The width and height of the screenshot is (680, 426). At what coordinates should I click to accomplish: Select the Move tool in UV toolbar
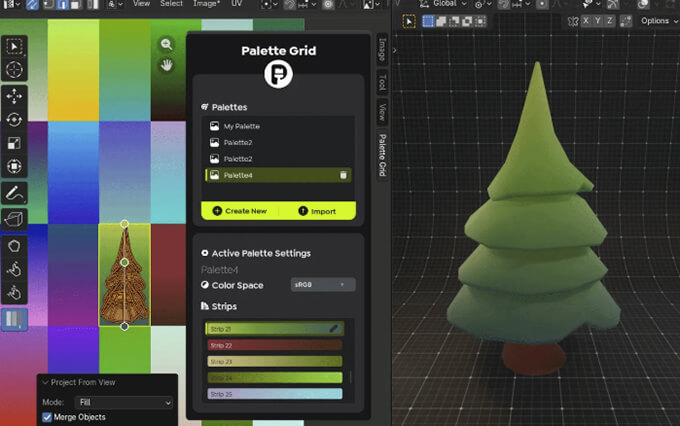[15, 96]
